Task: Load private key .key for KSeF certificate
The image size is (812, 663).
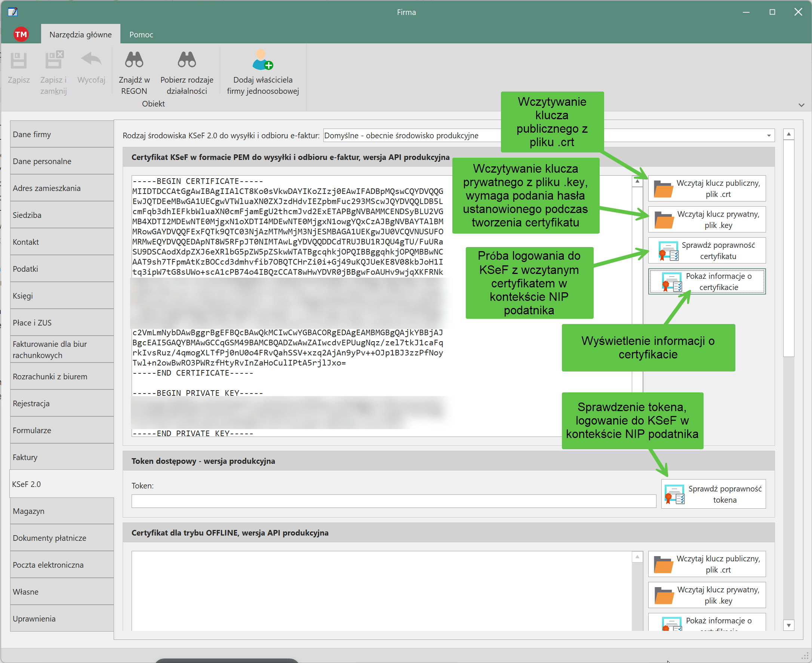Action: (x=707, y=220)
